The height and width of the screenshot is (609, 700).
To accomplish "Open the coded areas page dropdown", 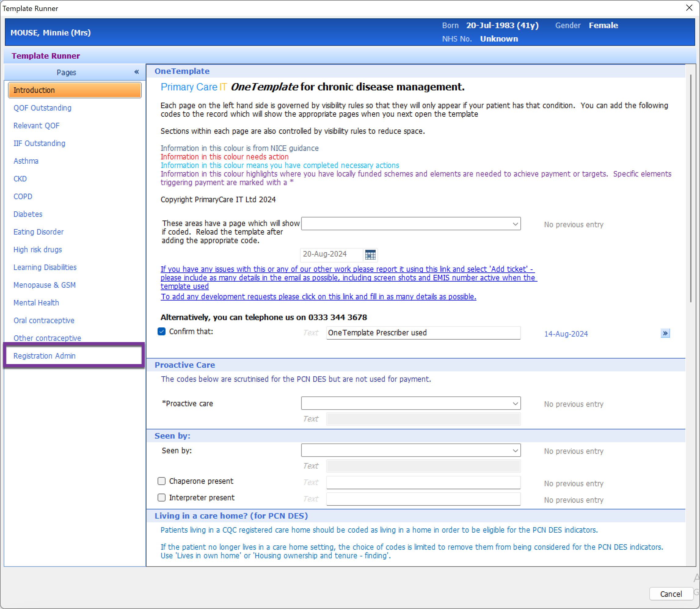I will (410, 224).
